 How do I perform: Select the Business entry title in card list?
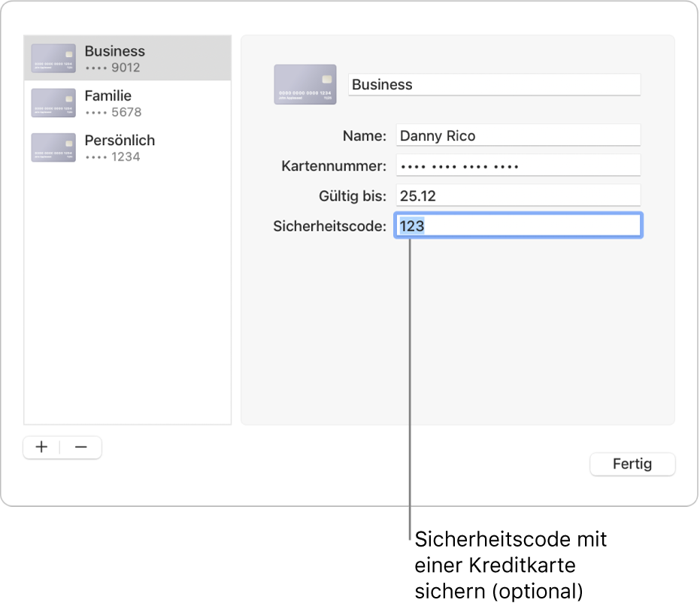coord(115,51)
